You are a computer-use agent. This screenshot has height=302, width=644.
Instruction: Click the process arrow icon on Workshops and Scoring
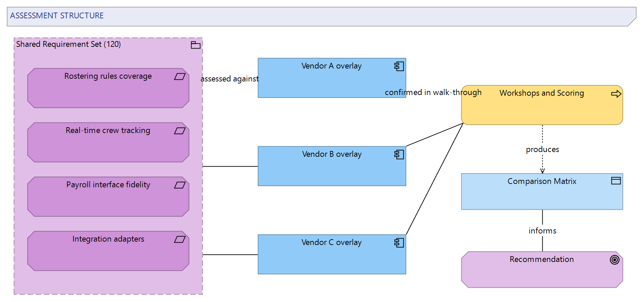616,94
